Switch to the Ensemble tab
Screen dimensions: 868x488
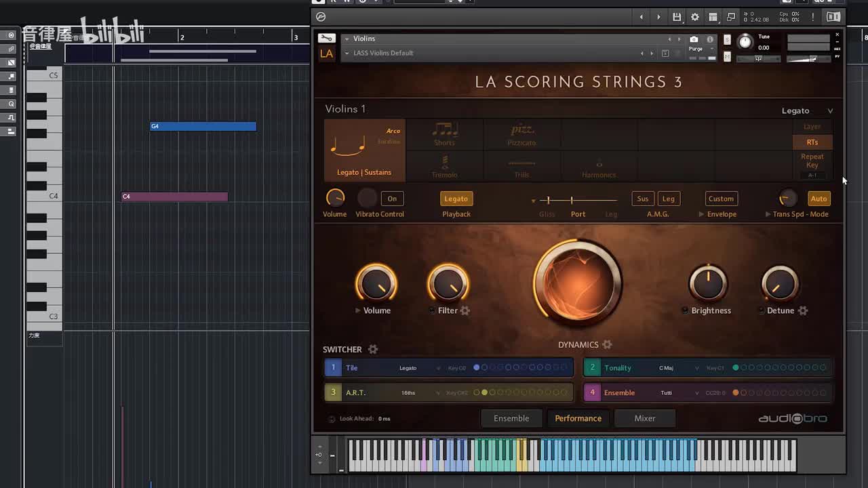pyautogui.click(x=511, y=418)
